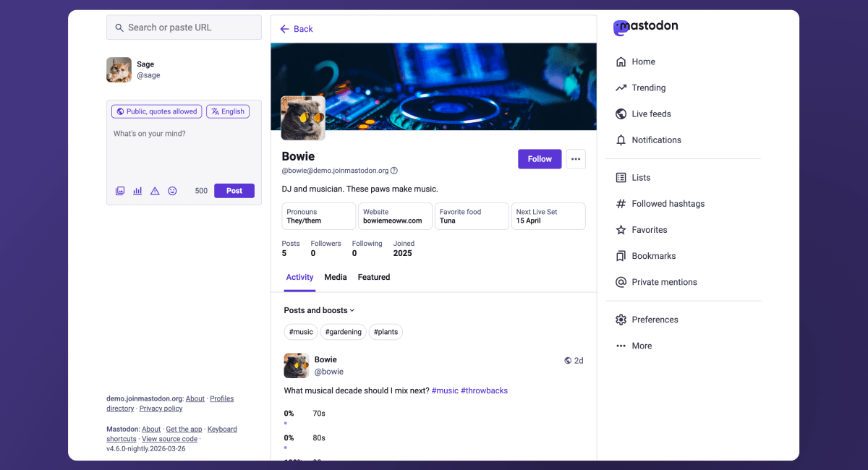Expand the Posts and boosts filter
868x470 pixels.
click(319, 310)
